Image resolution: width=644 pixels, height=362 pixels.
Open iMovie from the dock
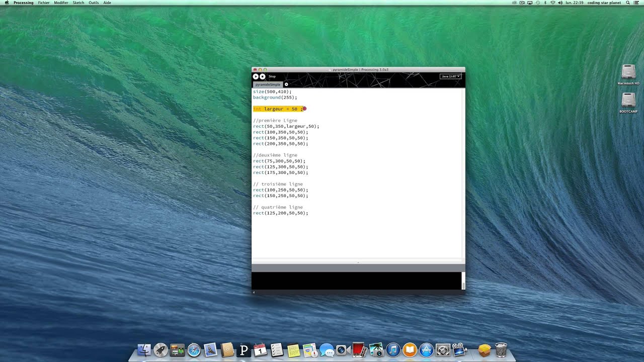(459, 350)
